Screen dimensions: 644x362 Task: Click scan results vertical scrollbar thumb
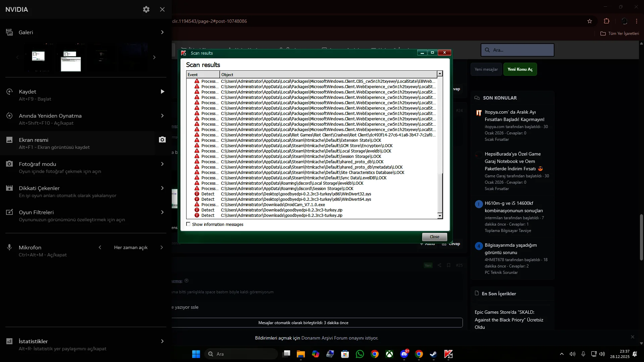coord(440,193)
